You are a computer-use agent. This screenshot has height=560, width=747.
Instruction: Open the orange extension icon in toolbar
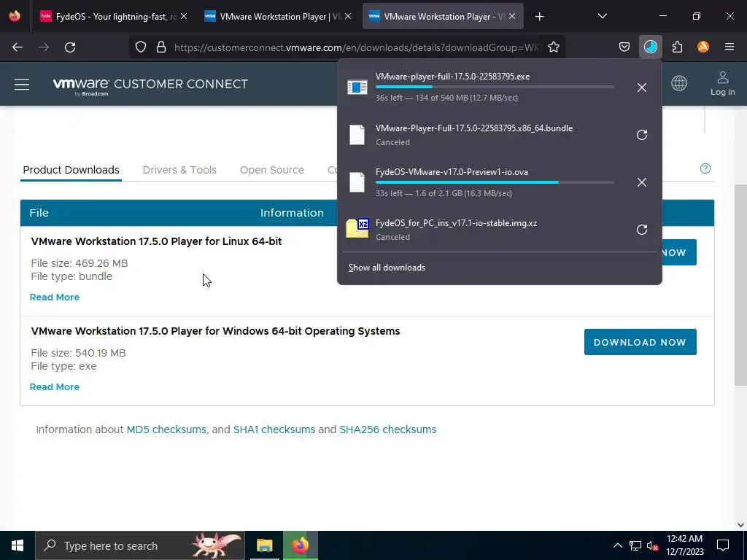[703, 47]
